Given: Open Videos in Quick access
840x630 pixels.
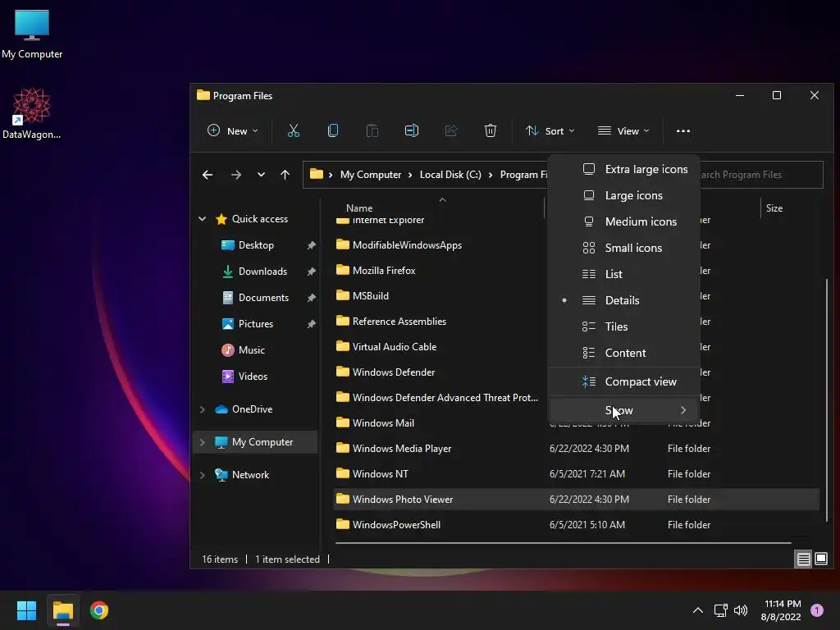Looking at the screenshot, I should [253, 377].
